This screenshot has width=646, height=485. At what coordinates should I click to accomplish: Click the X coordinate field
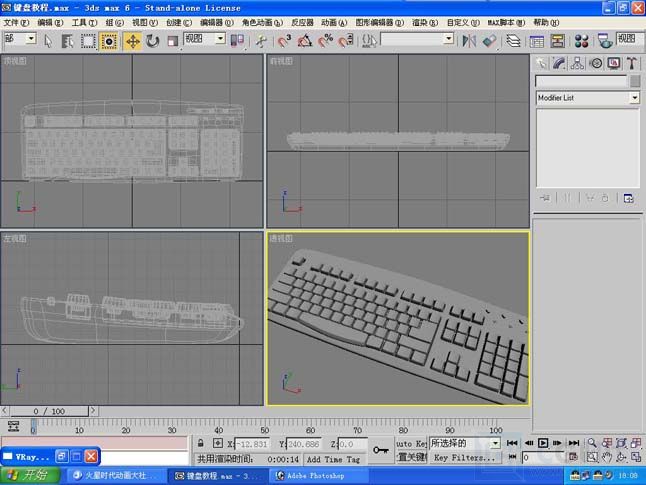click(251, 444)
